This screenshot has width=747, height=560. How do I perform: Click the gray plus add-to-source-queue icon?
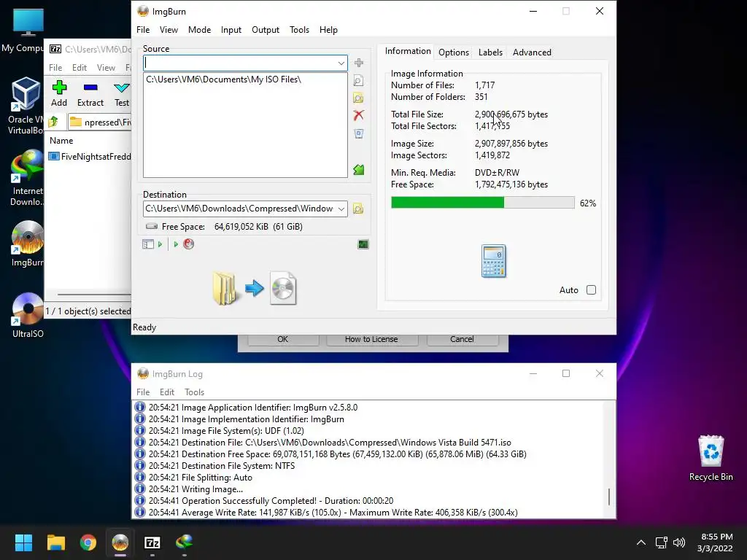(359, 63)
